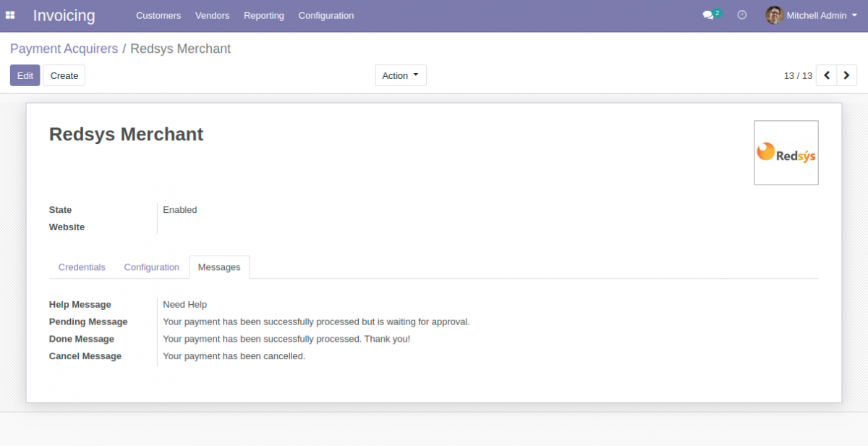
Task: Click the Create button
Action: click(x=64, y=75)
